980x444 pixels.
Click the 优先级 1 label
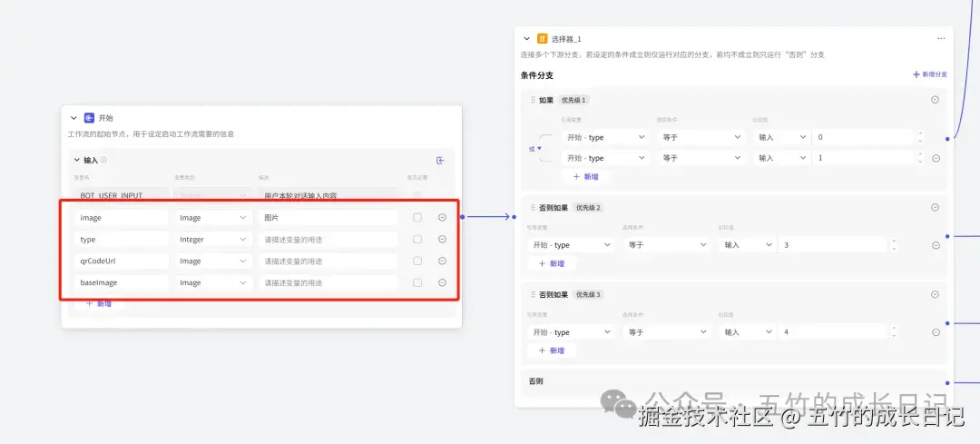pos(573,100)
